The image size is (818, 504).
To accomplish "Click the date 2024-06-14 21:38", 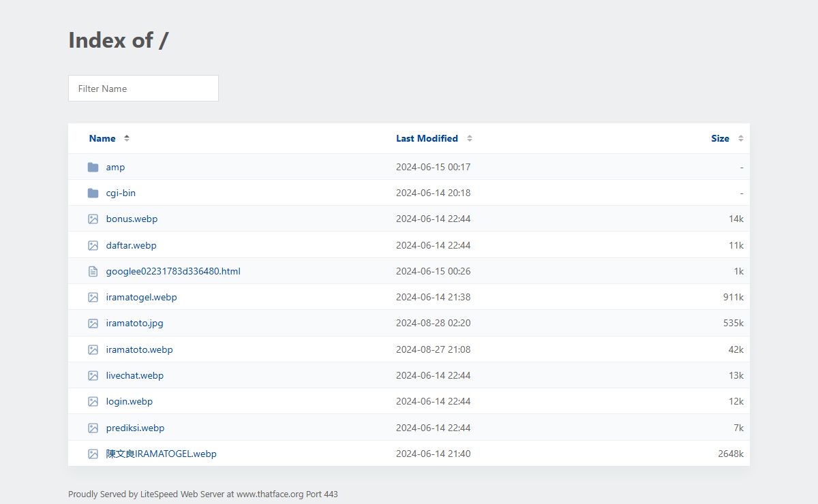I will click(x=433, y=298).
